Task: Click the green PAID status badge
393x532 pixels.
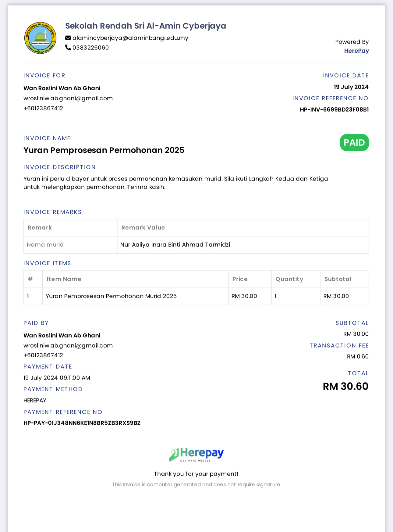Action: 354,143
